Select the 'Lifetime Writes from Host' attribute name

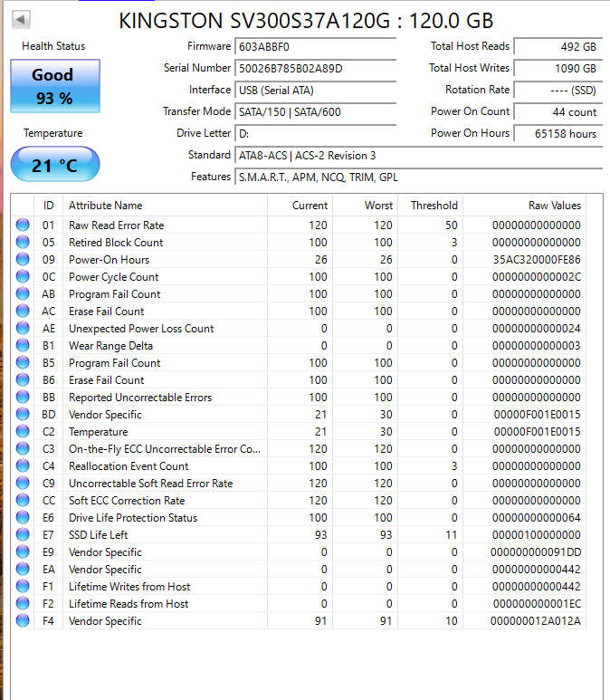coord(129,587)
